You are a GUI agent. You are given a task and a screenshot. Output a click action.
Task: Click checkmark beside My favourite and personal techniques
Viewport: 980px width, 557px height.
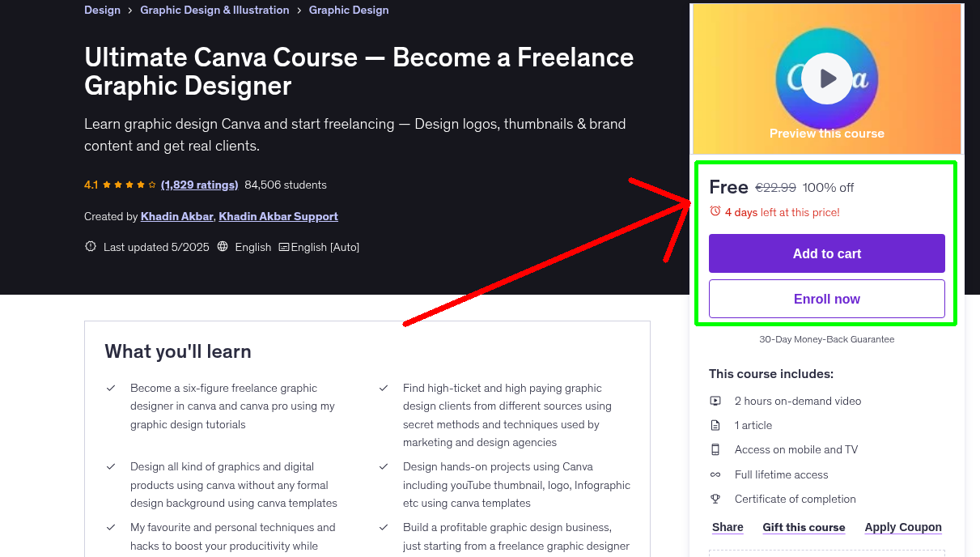click(x=111, y=528)
